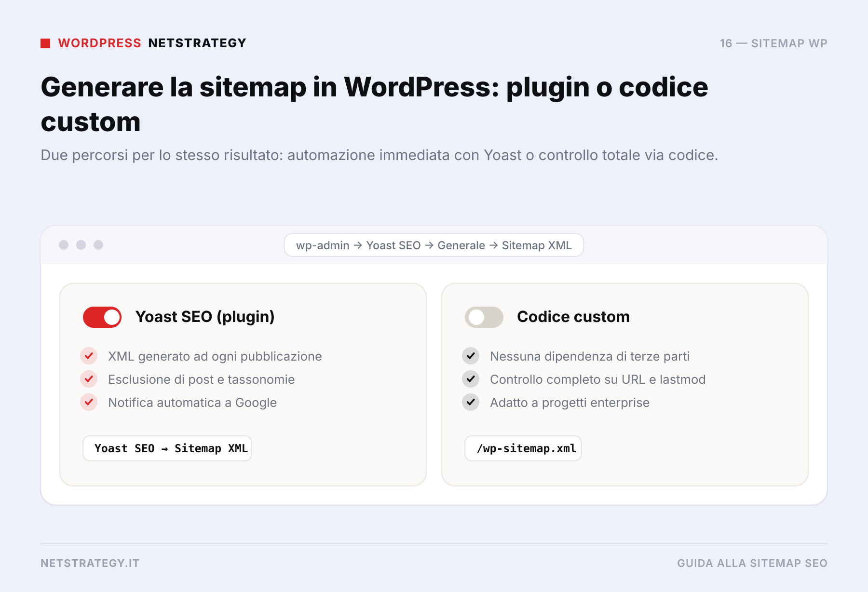The width and height of the screenshot is (868, 592).
Task: Click check icon beside Controllo completo su URL
Action: 471,379
